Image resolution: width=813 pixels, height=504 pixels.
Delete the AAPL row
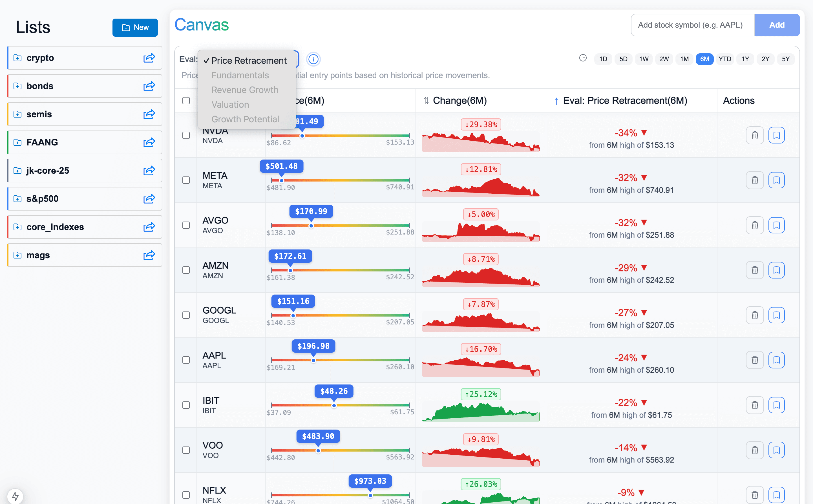[x=755, y=360]
